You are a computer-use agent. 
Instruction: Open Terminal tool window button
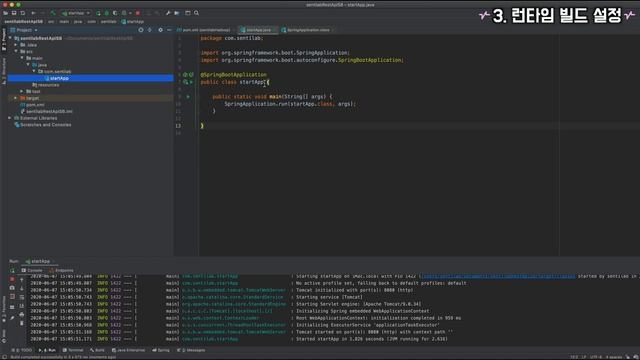tap(73, 350)
